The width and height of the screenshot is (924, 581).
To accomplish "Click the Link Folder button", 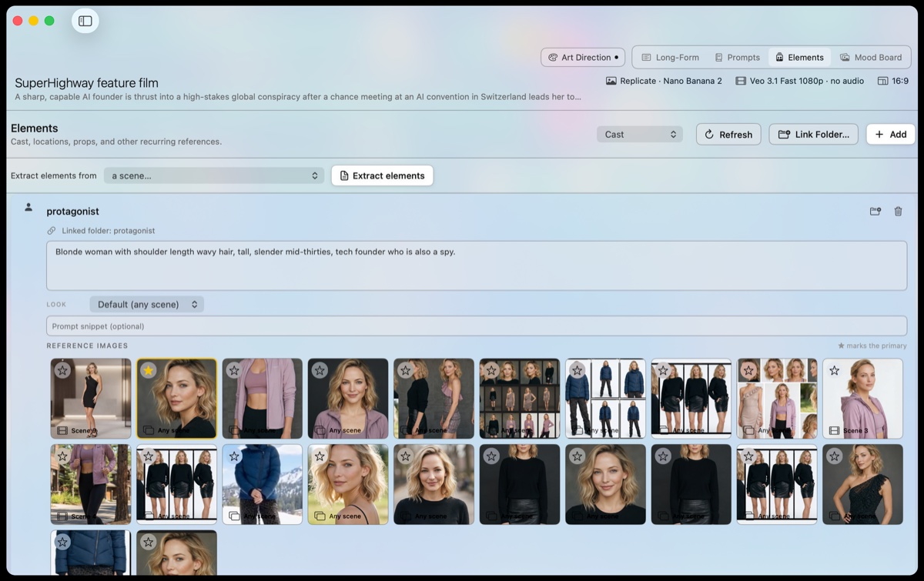I will point(813,134).
